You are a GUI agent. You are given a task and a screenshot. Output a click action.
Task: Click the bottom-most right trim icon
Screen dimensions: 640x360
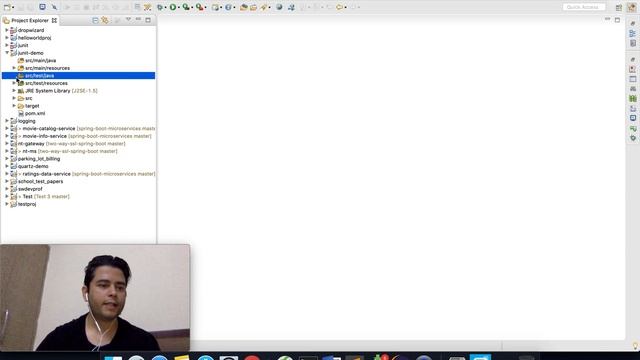633,138
